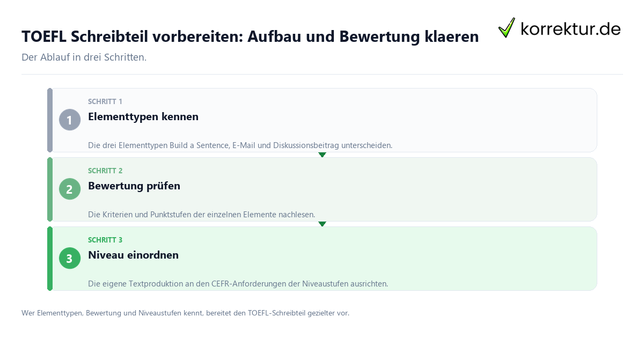Click the 'Elementtypen kennen' title

point(143,116)
